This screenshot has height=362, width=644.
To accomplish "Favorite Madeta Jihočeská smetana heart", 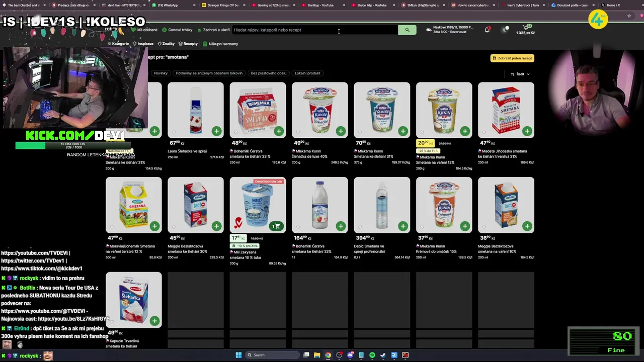I will 484,133.
